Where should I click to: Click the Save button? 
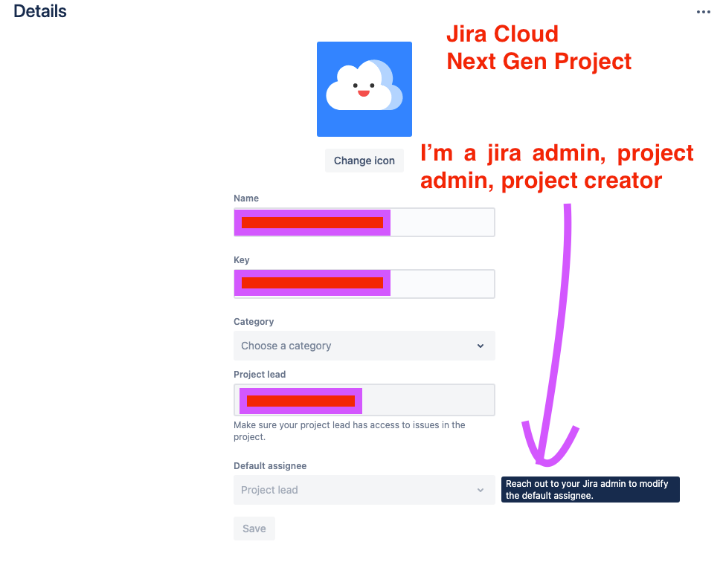[254, 529]
